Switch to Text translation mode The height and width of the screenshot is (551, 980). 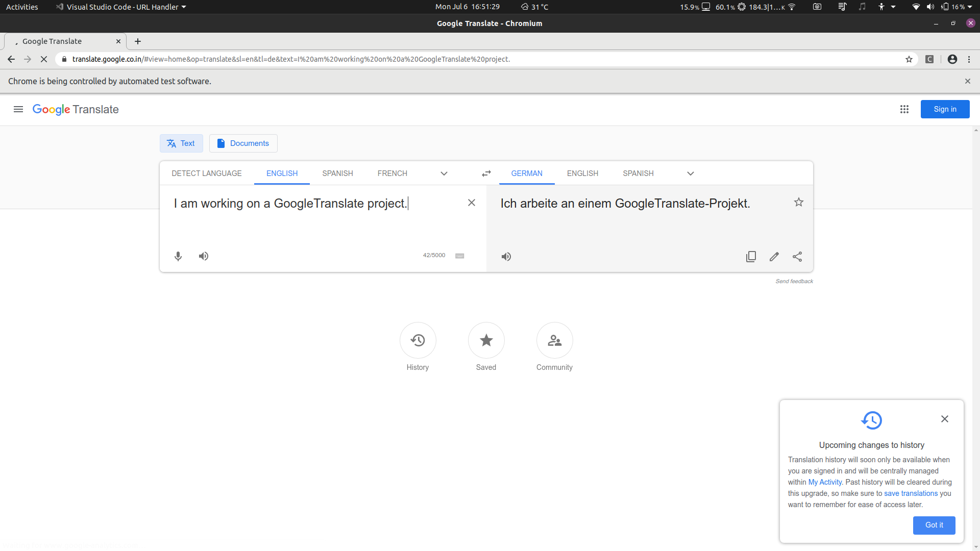181,143
